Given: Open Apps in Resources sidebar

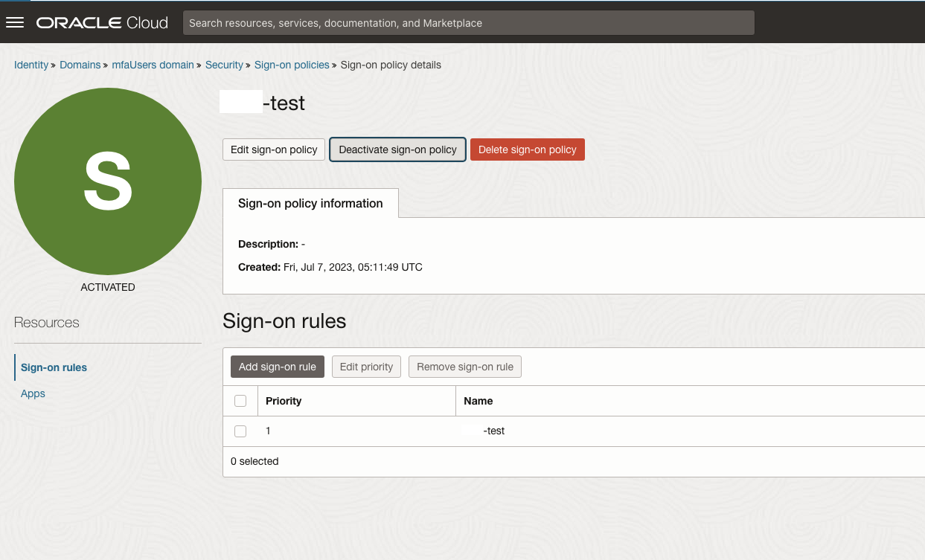Looking at the screenshot, I should (33, 393).
